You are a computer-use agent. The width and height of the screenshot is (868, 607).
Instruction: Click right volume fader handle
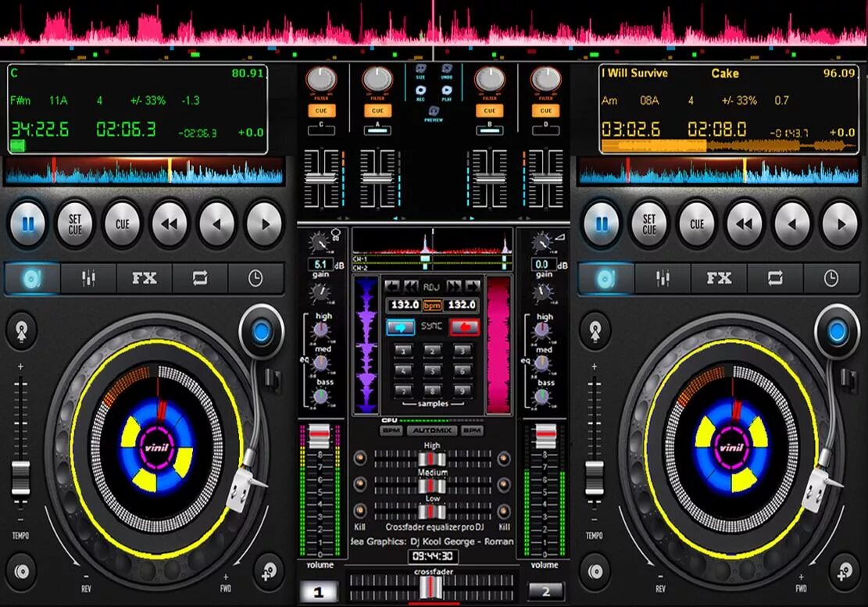[x=545, y=437]
